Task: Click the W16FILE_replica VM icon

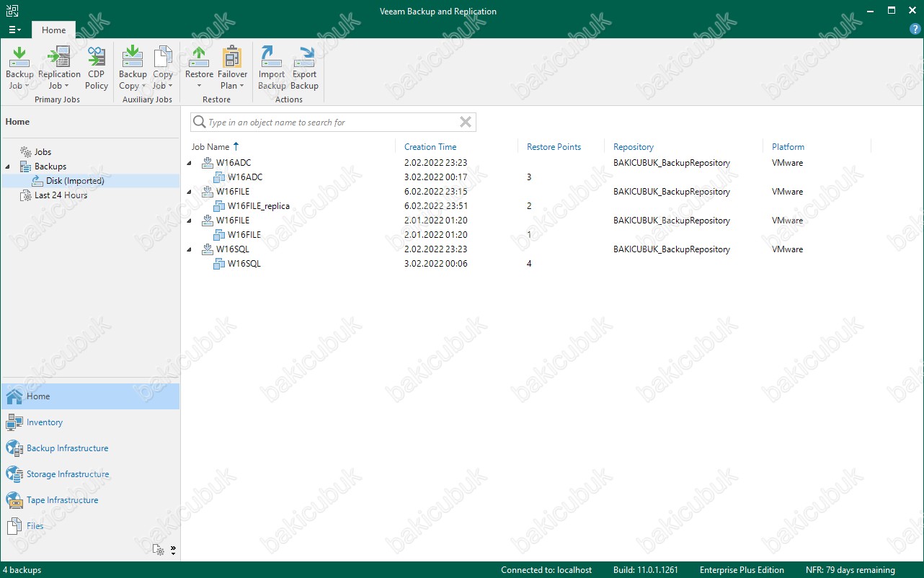Action: click(x=219, y=206)
